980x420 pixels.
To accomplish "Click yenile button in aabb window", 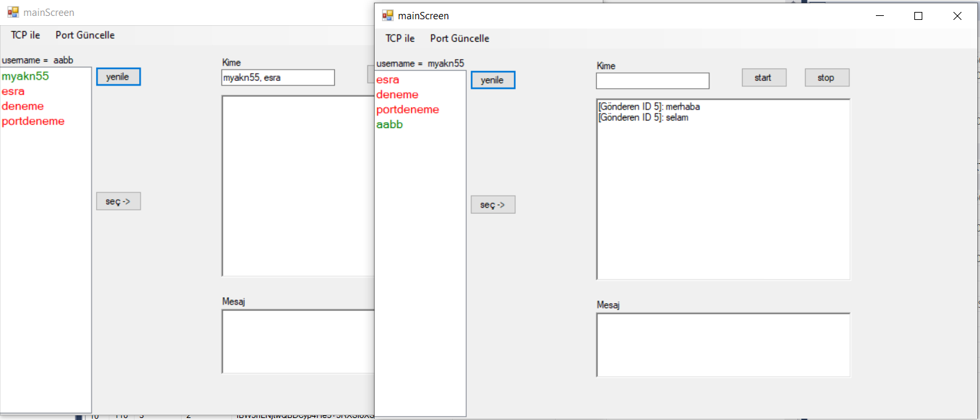I will (x=118, y=77).
